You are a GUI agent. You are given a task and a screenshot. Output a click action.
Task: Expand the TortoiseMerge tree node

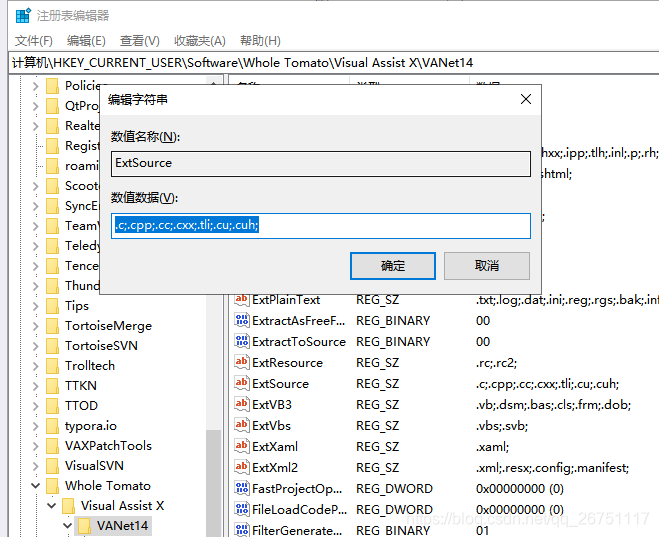tap(36, 326)
